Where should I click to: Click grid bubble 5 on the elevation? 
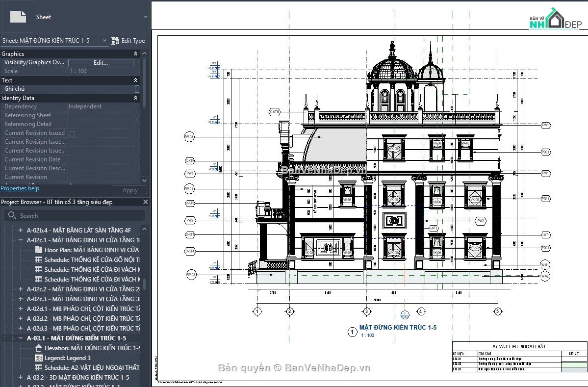pos(498,311)
